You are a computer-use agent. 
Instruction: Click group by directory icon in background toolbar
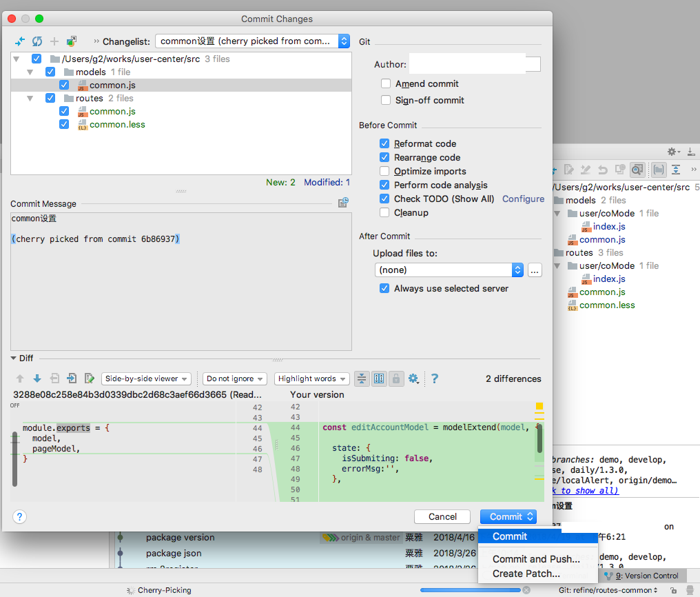pyautogui.click(x=659, y=170)
